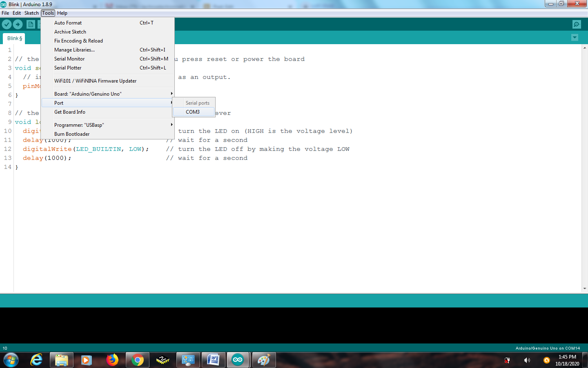
Task: Open the Edit menu
Action: coord(17,13)
